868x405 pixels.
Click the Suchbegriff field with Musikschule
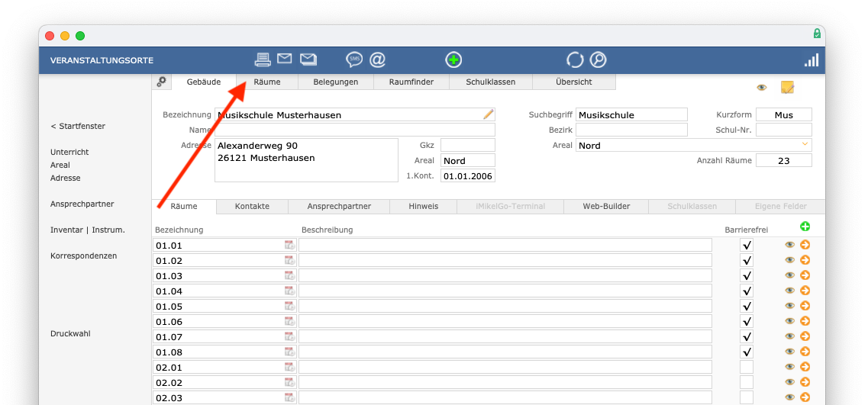click(x=631, y=114)
